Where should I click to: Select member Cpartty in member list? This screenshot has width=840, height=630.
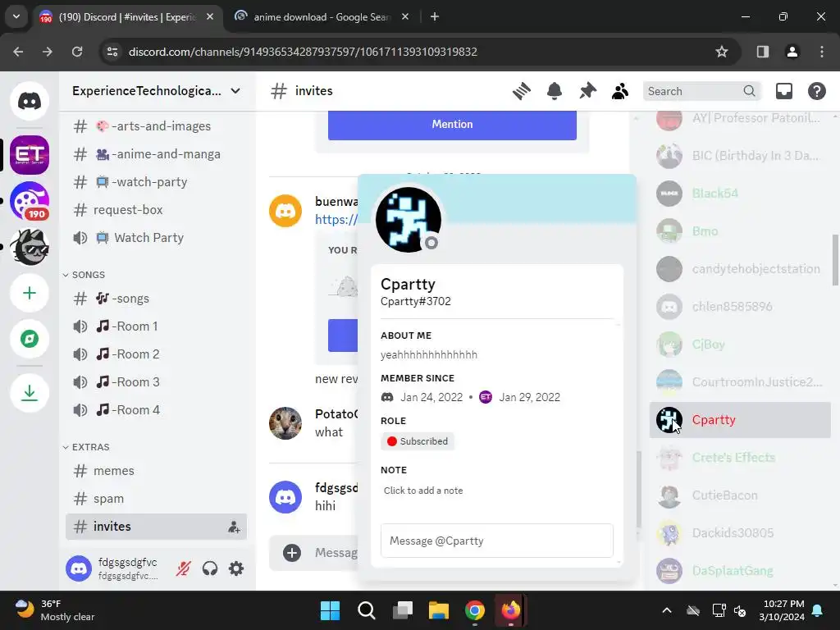(740, 420)
